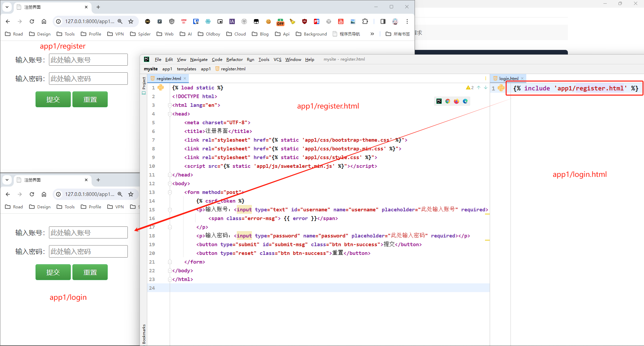The image size is (644, 346).
Task: Open PyCharm Navigate menu
Action: (x=199, y=59)
